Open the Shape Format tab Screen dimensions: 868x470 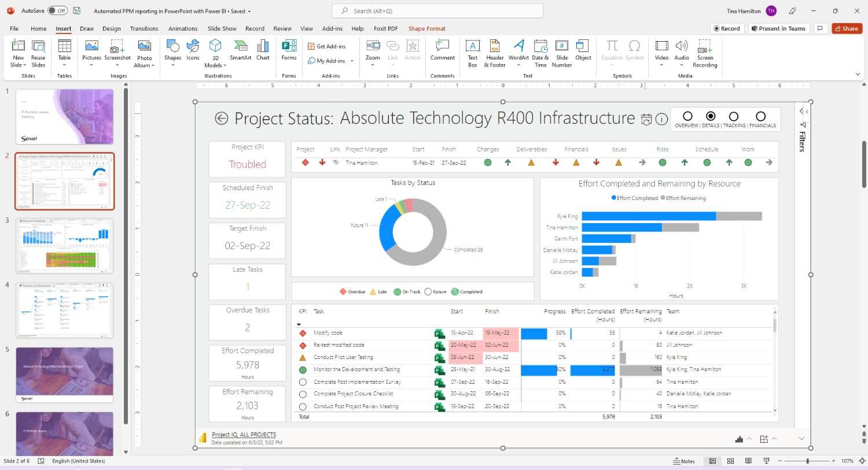click(426, 28)
